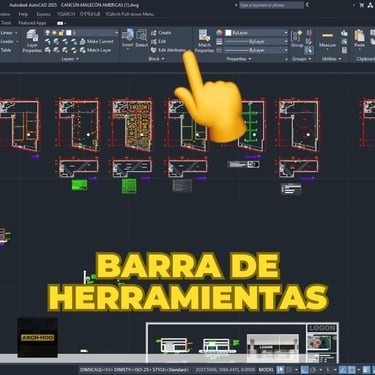Click the block Edit button

pyautogui.click(x=158, y=41)
